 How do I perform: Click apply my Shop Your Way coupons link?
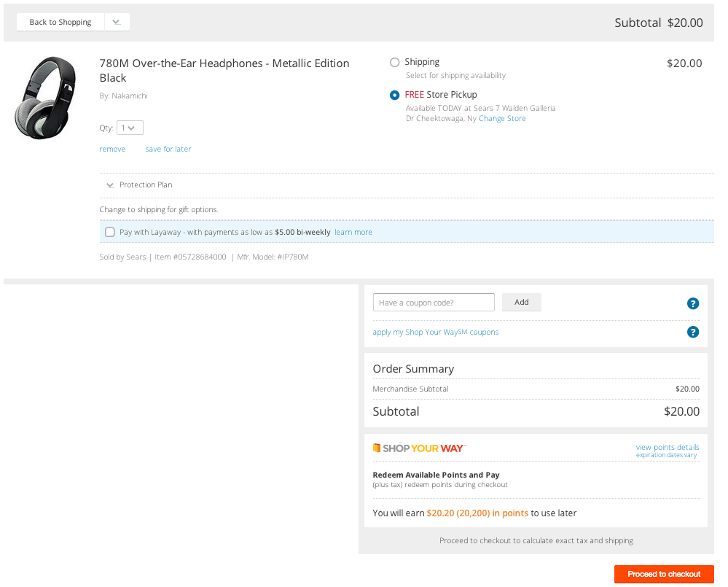pos(436,332)
